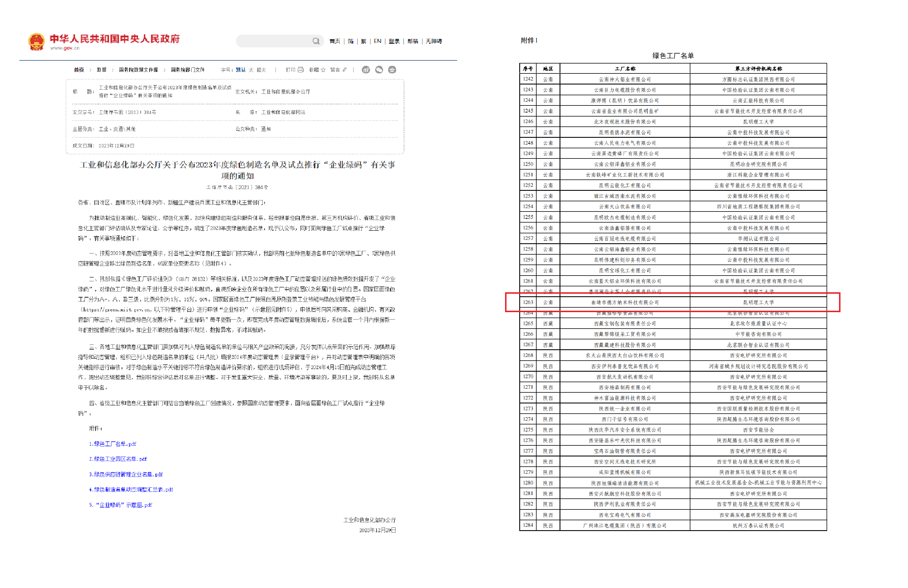Share page via WeChat icon
This screenshot has width=908, height=588.
click(x=379, y=70)
